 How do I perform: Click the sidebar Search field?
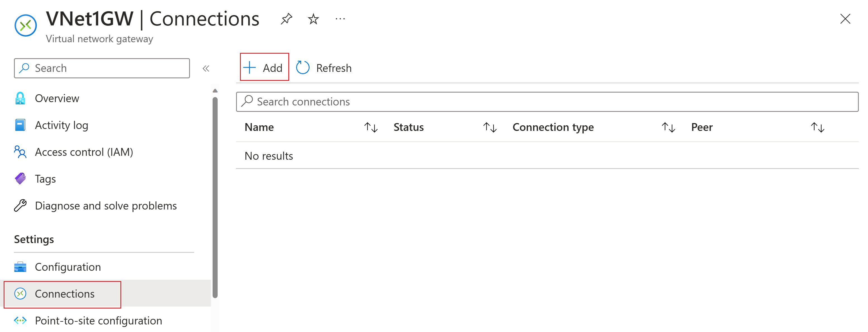102,68
